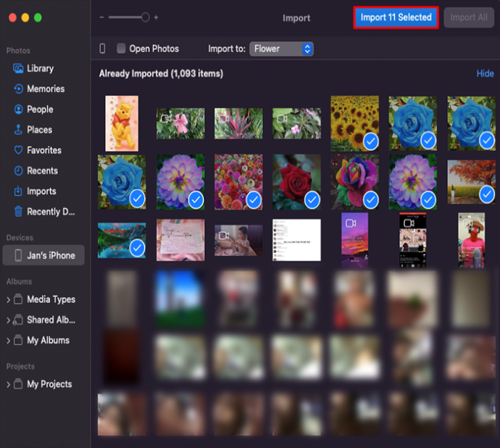
Task: Deselect the sunflower field photo checkmark
Action: [x=371, y=141]
